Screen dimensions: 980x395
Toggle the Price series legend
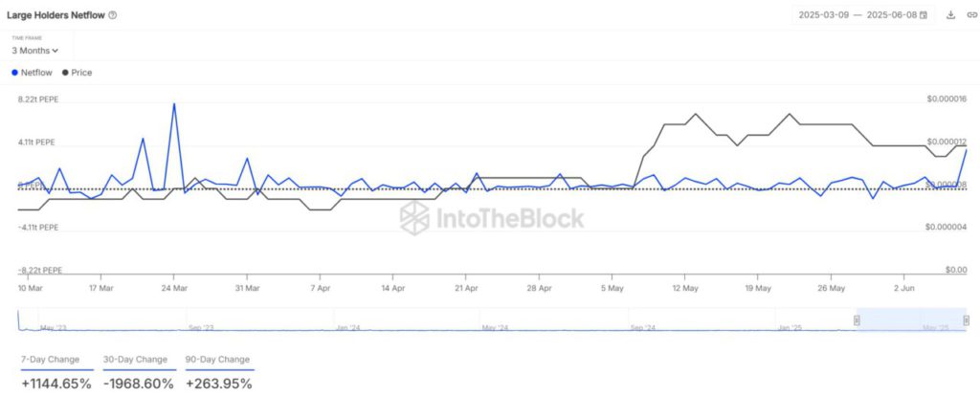77,73
